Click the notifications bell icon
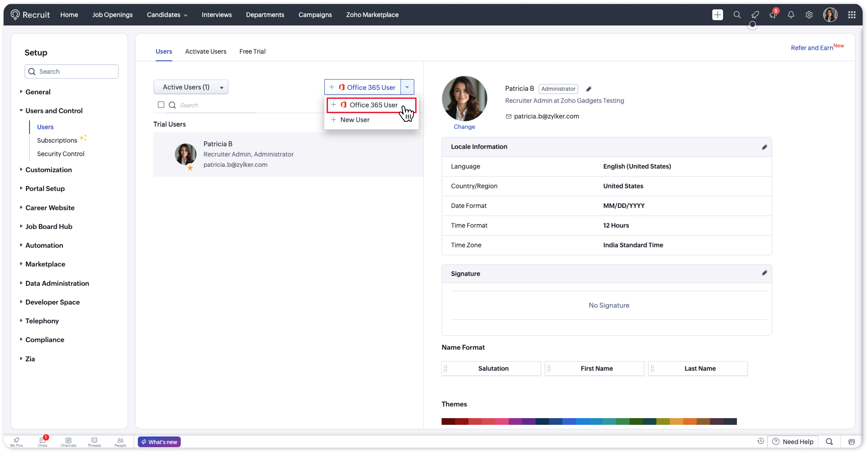The height and width of the screenshot is (453, 868). pos(791,15)
